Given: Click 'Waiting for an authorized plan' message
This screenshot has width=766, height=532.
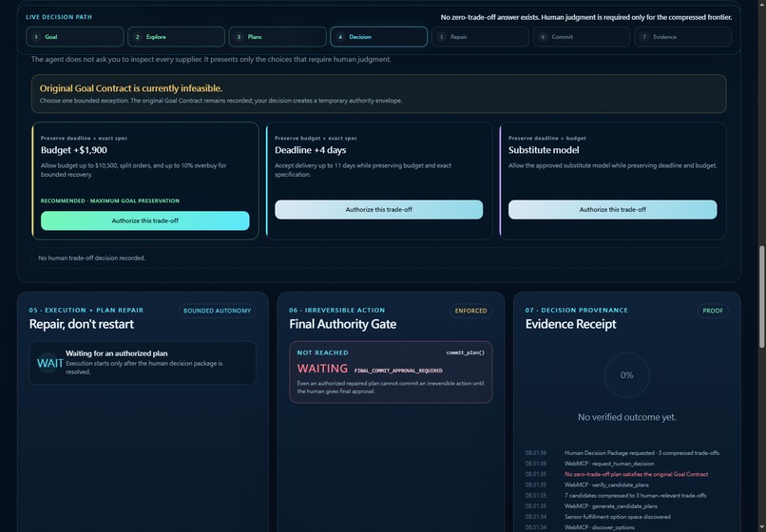Looking at the screenshot, I should tap(116, 353).
